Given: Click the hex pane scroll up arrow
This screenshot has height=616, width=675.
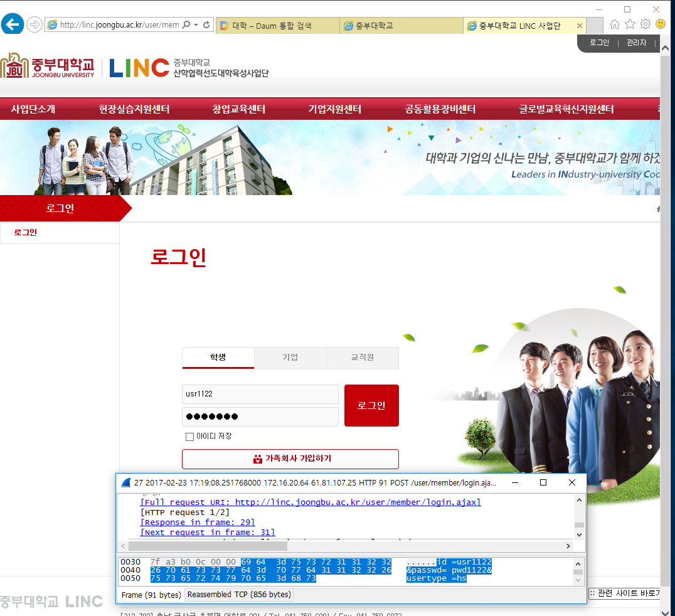Looking at the screenshot, I should (578, 564).
